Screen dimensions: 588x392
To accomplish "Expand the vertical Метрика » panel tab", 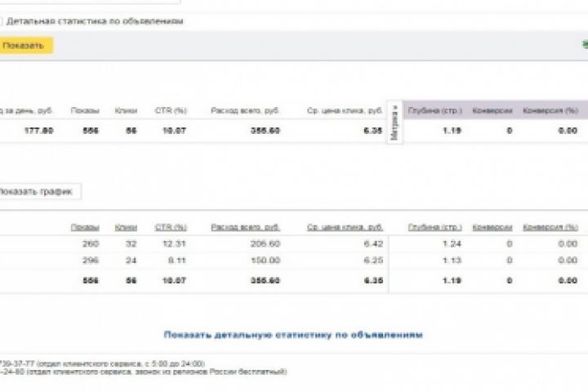I will 394,122.
